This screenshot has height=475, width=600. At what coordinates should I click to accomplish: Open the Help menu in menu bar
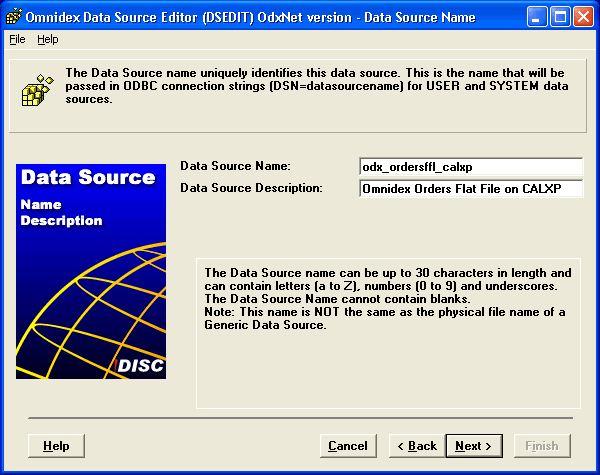(x=48, y=39)
